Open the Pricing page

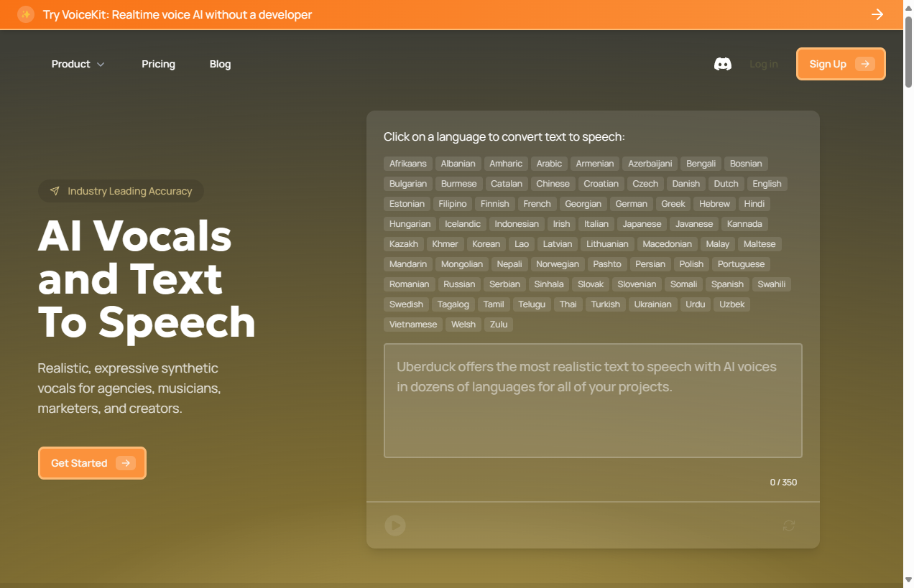point(158,64)
